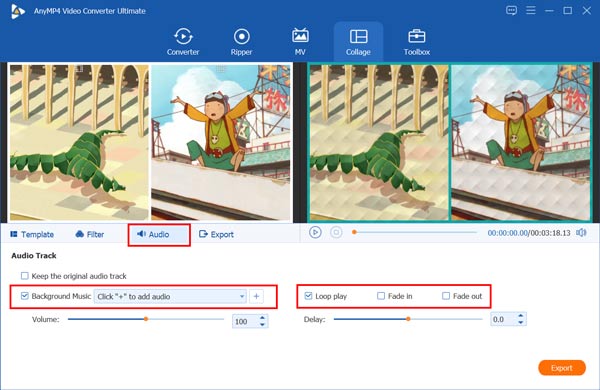The height and width of the screenshot is (390, 600).
Task: Click the plus to add audio
Action: pyautogui.click(x=256, y=296)
